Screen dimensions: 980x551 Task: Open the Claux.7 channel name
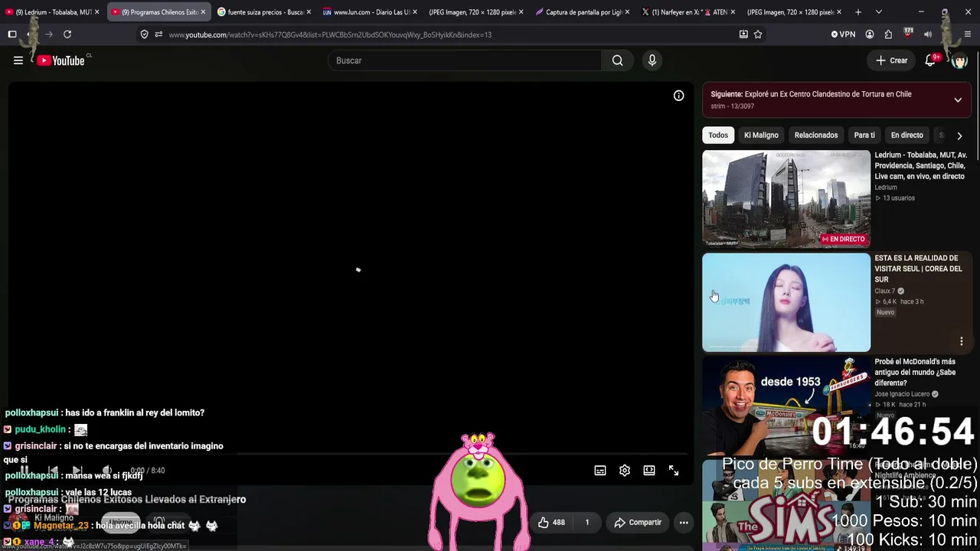(885, 291)
